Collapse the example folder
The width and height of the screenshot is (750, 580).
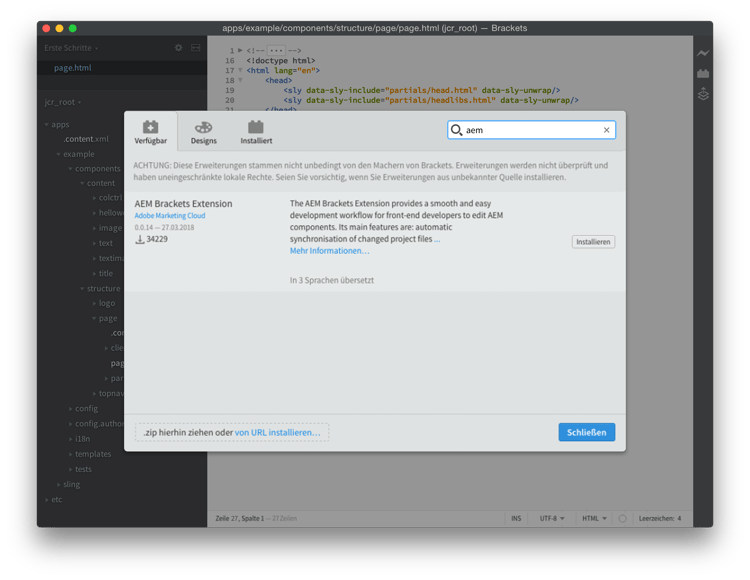click(x=59, y=154)
